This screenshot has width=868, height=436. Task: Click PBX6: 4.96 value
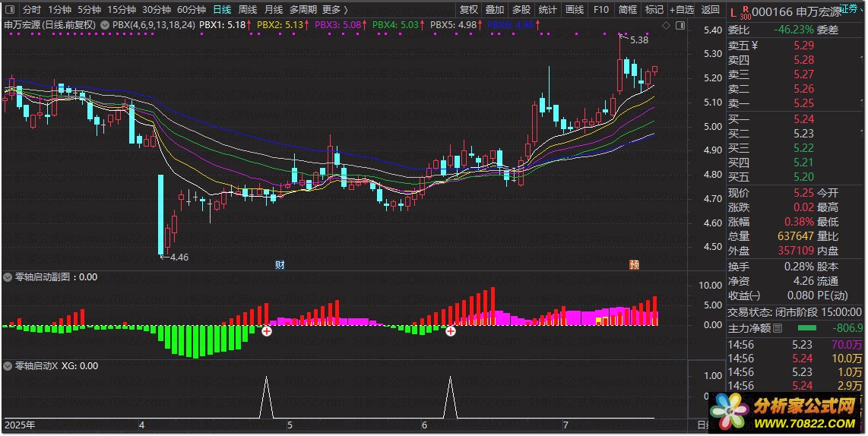click(511, 25)
